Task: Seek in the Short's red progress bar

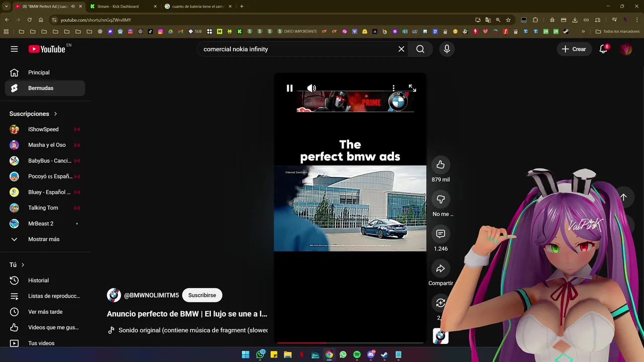Action: point(350,343)
